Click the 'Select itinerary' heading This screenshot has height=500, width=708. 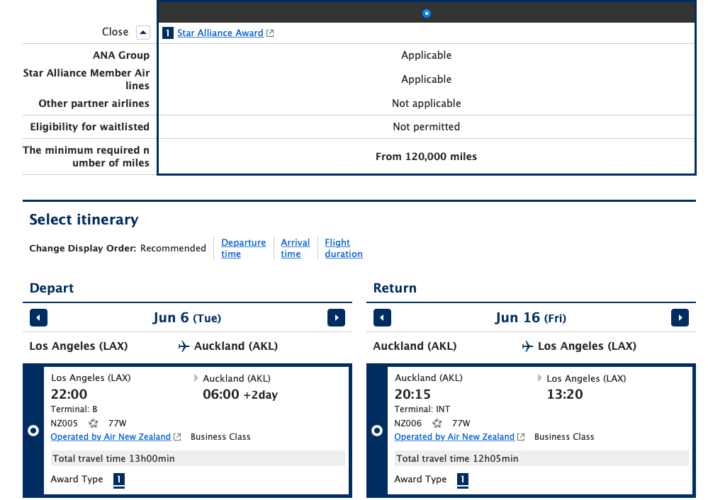point(84,220)
